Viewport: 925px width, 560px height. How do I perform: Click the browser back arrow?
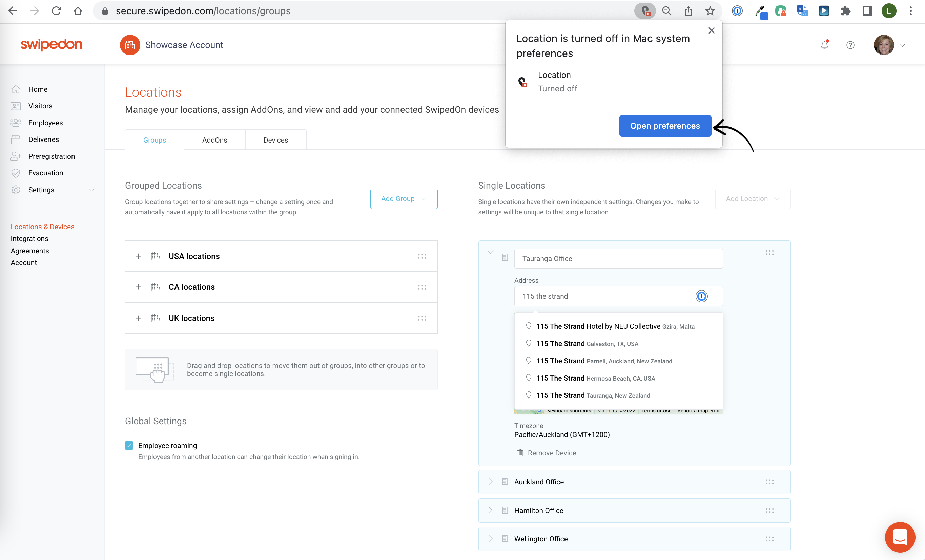pos(13,11)
